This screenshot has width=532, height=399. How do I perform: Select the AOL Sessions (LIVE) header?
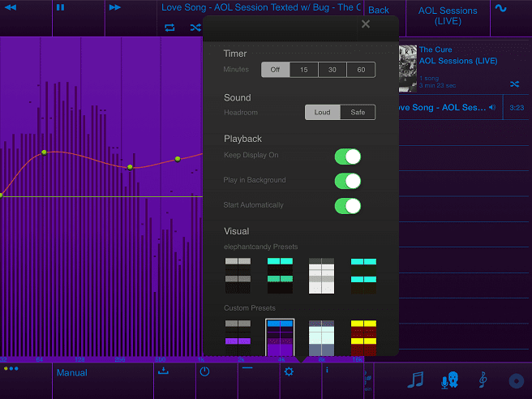point(448,15)
